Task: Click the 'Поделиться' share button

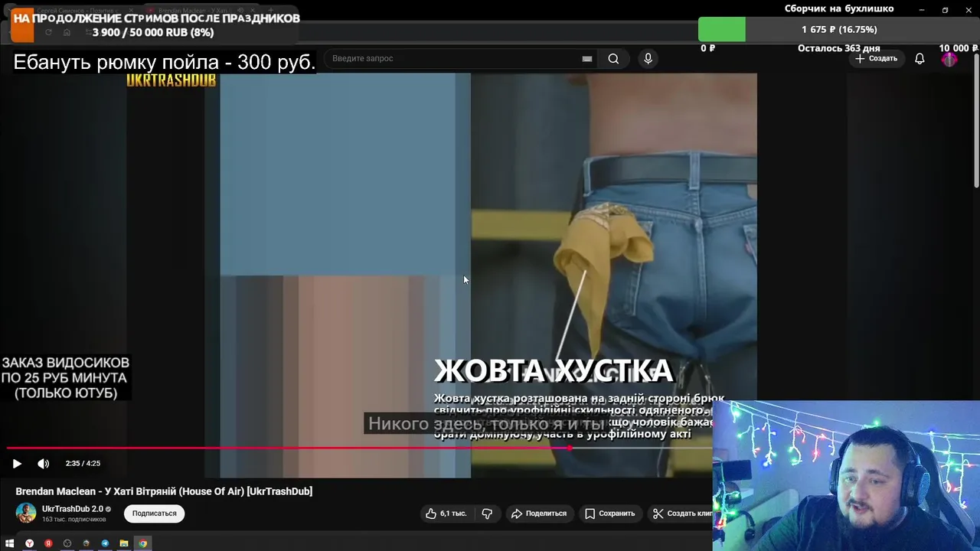Action: point(539,514)
